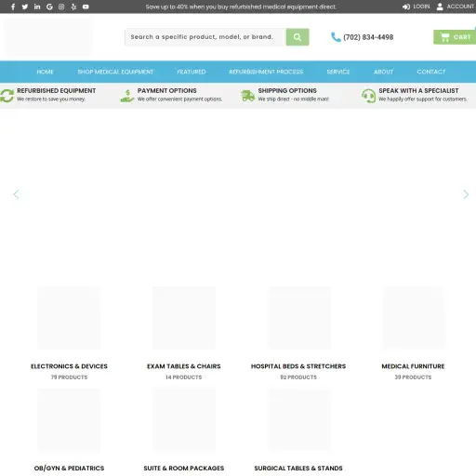The height and width of the screenshot is (476, 476).
Task: Click Exam Tables & Chairs category thumbnail
Action: (184, 318)
